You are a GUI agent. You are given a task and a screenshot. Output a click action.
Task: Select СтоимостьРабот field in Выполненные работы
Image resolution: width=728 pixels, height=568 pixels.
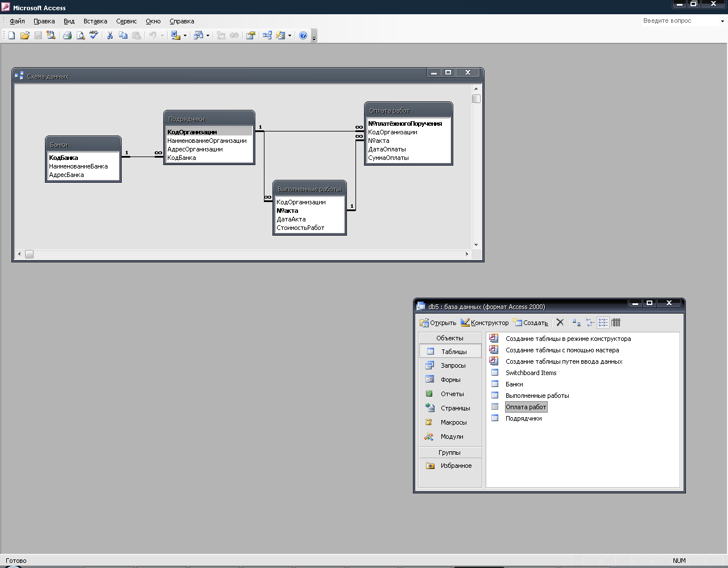(x=309, y=228)
